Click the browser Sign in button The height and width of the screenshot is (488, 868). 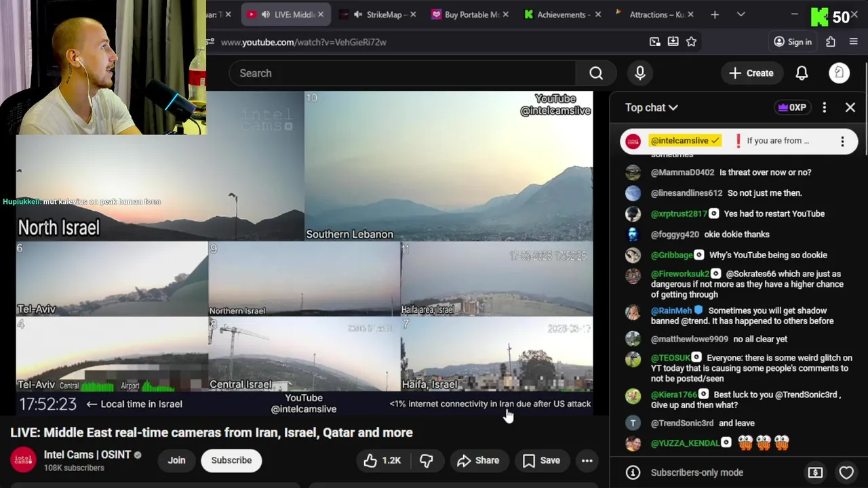tap(793, 42)
